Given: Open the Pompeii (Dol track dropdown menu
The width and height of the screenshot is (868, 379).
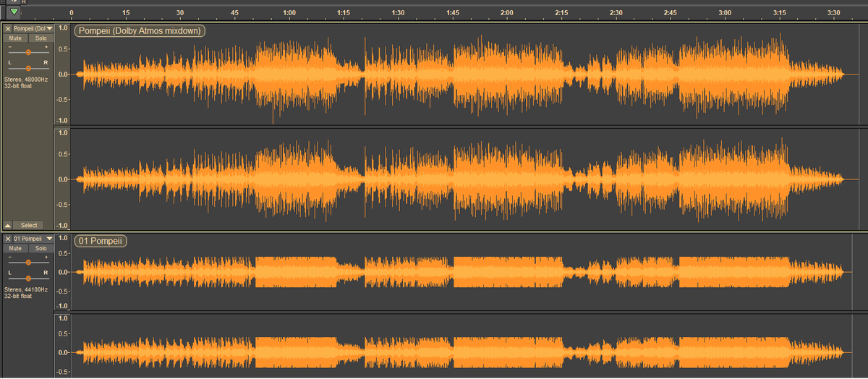Looking at the screenshot, I should pyautogui.click(x=33, y=28).
